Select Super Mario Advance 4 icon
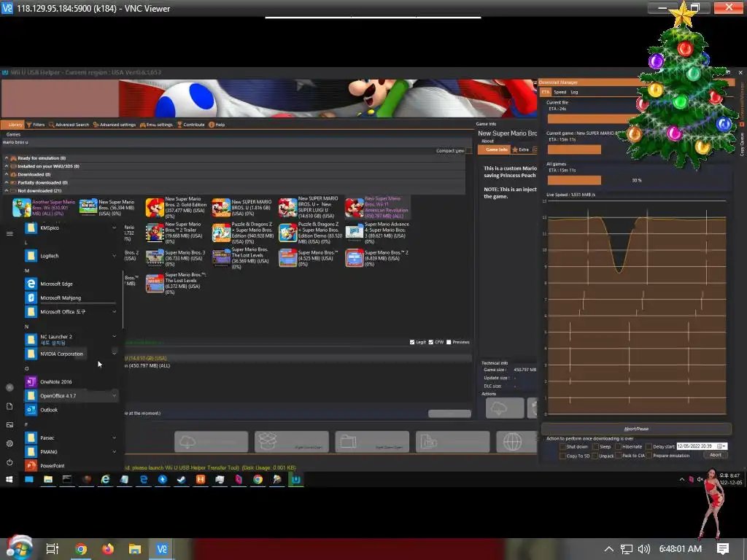The height and width of the screenshot is (560, 747). pos(355,233)
